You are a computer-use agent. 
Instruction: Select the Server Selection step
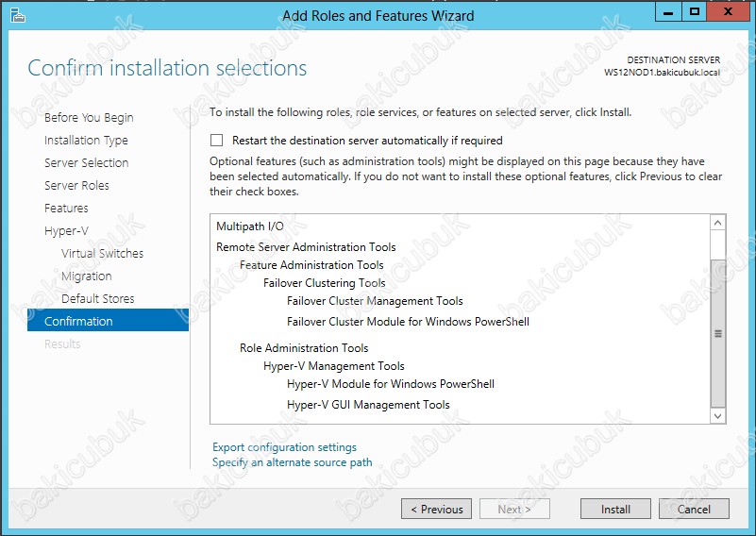coord(86,163)
